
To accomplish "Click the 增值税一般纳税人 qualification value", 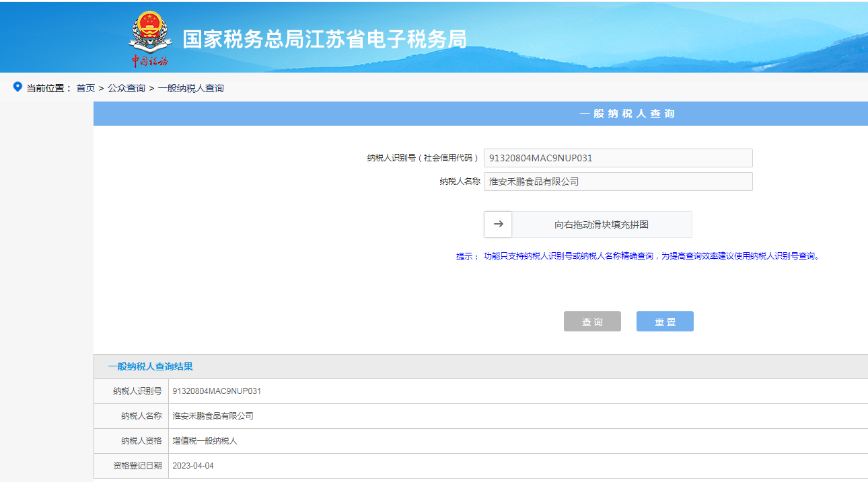I will point(205,441).
